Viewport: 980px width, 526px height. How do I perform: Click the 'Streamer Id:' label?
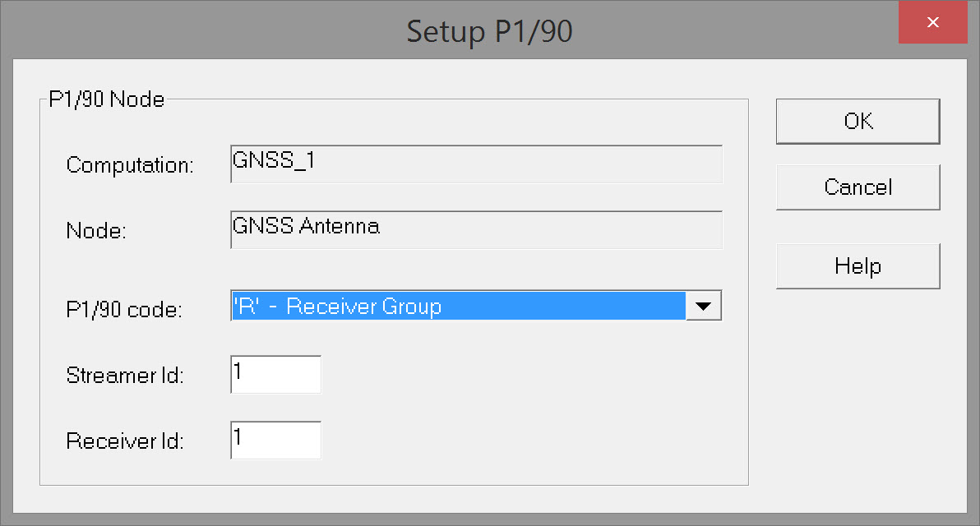[125, 376]
